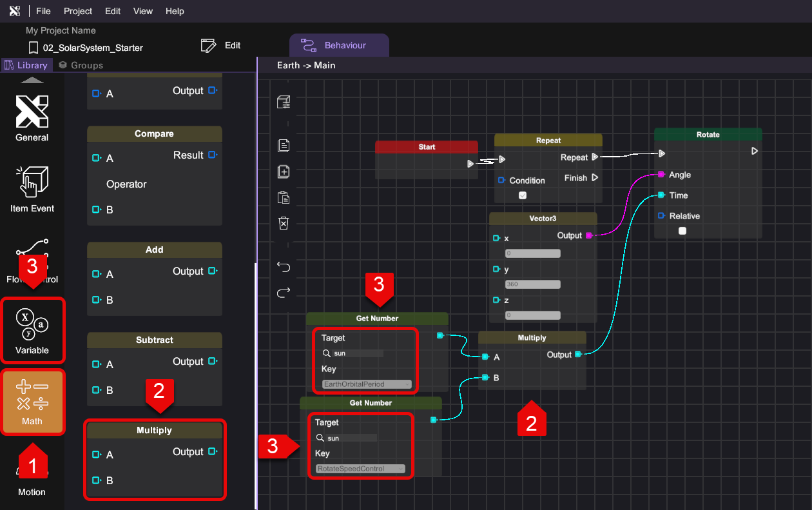Click the app logo in the menu bar
The width and height of the screenshot is (812, 510).
[15, 11]
